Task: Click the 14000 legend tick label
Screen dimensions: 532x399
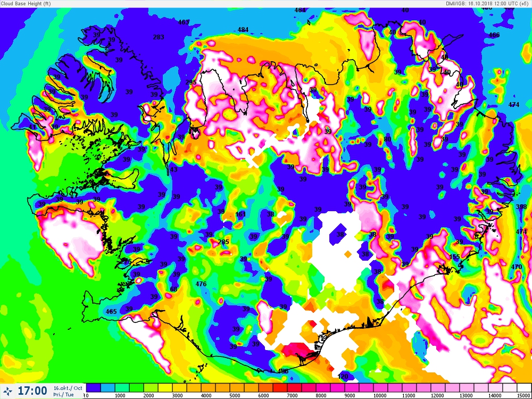Action: 495,396
